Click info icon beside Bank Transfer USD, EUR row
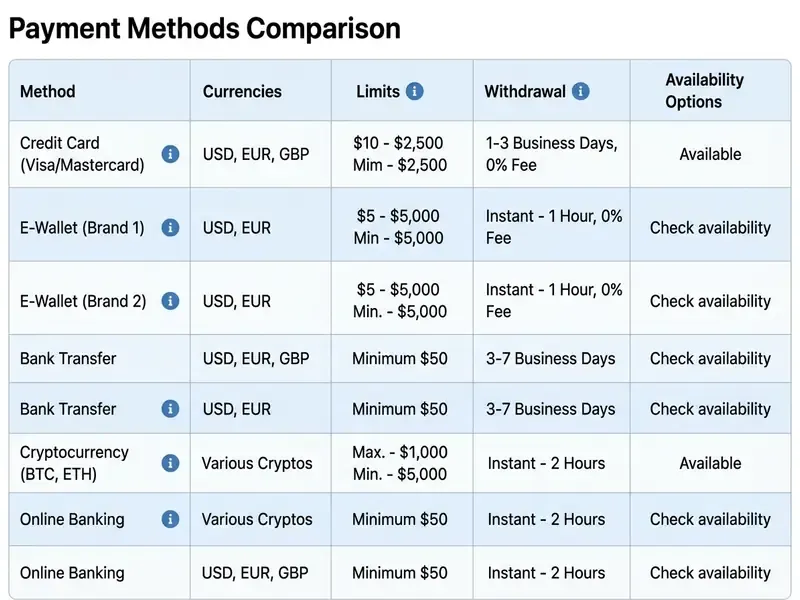Screen dimensions: 800x600 [170, 408]
